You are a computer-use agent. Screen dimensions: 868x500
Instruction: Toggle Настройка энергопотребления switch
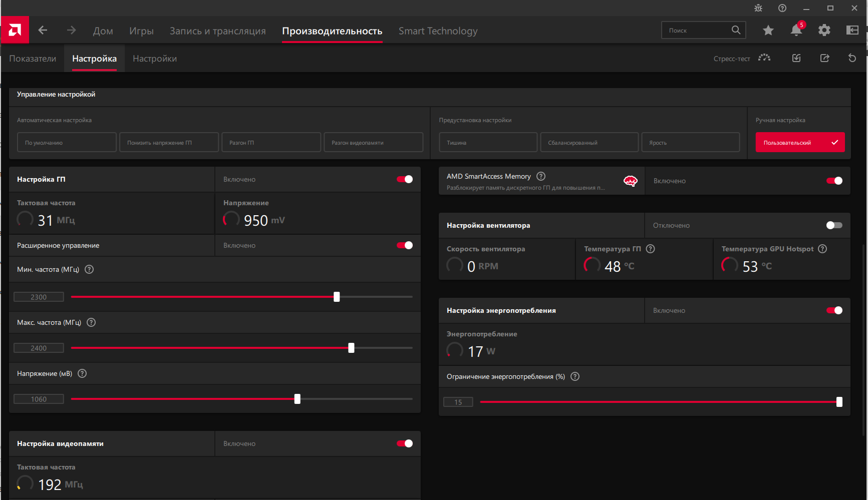pos(834,310)
